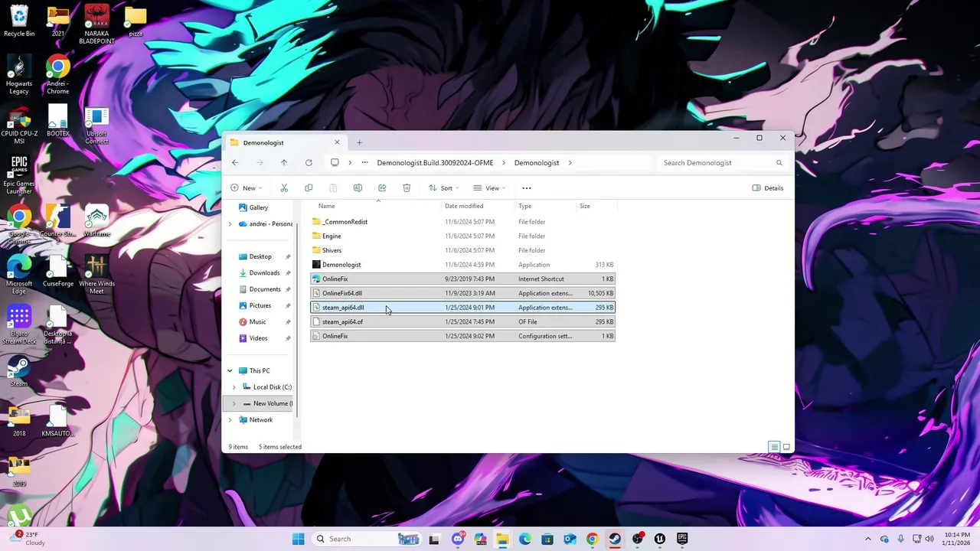980x551 pixels.
Task: Click chevron after Demonologist.Build.30092024-OFME breadcrumb
Action: pyautogui.click(x=504, y=163)
